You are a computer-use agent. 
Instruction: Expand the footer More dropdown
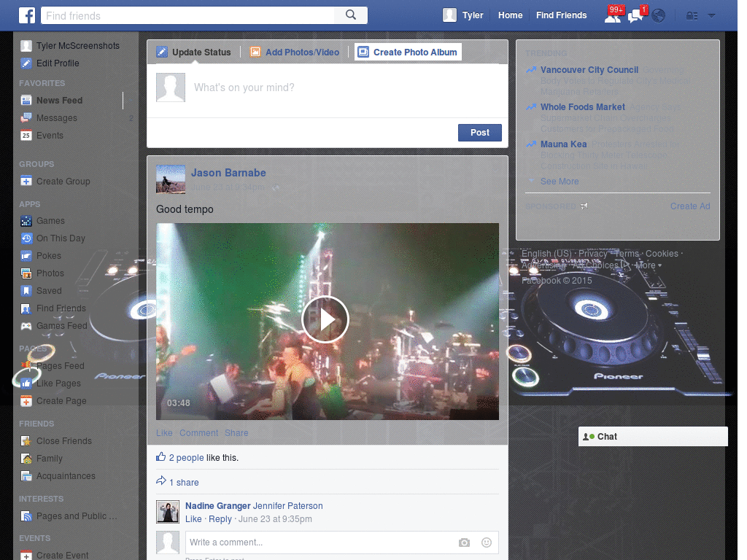[649, 265]
